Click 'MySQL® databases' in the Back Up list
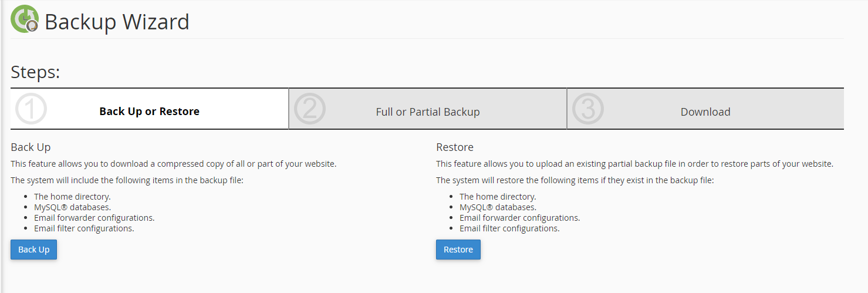 pos(72,207)
